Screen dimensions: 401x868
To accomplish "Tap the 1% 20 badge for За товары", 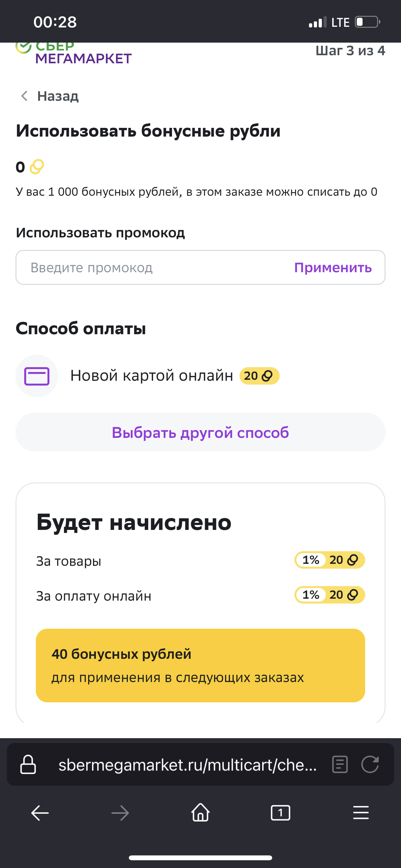I will tap(330, 560).
